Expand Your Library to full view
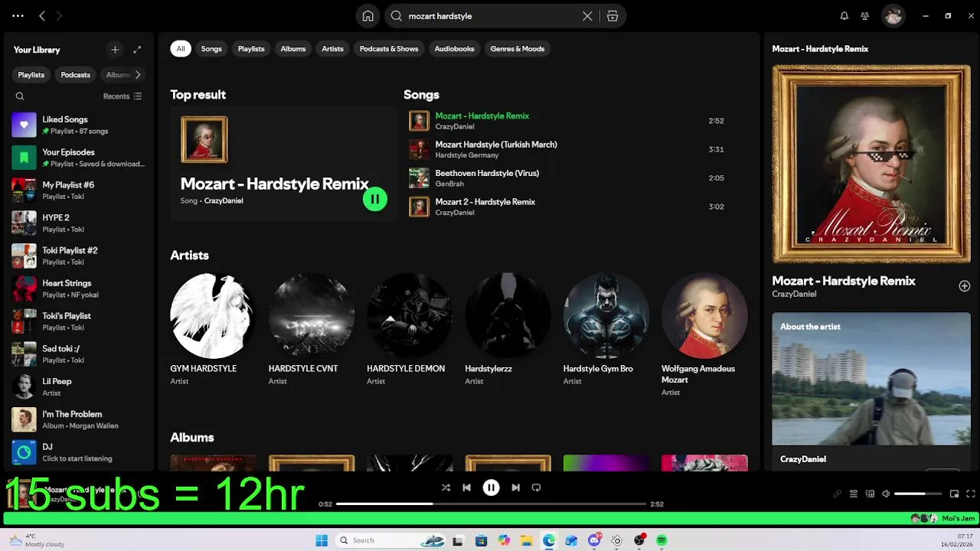This screenshot has height=551, width=980. point(137,50)
